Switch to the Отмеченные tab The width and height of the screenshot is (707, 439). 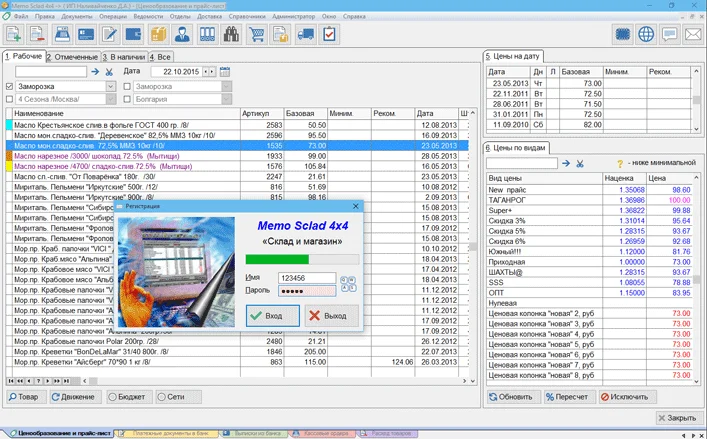[x=71, y=56]
